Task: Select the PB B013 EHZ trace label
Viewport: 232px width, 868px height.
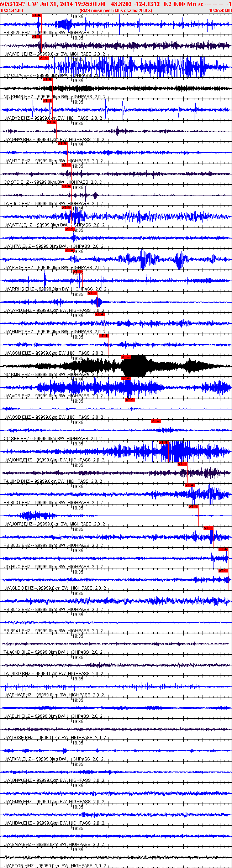Action: coord(53,610)
